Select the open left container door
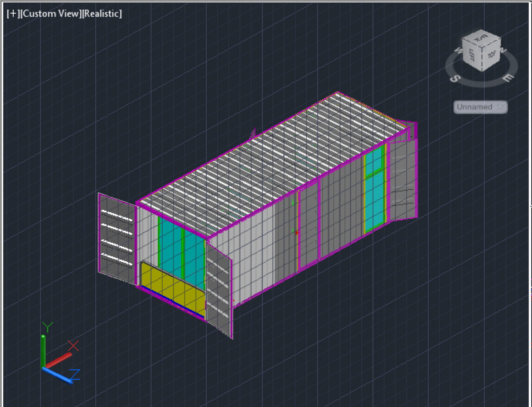Viewport: 532px width, 407px height. tap(117, 239)
